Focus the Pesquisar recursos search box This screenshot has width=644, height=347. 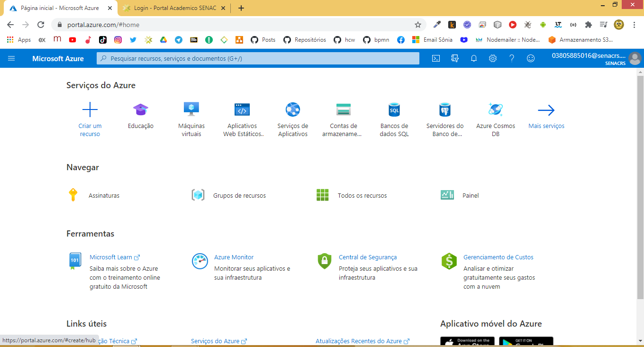tap(258, 58)
